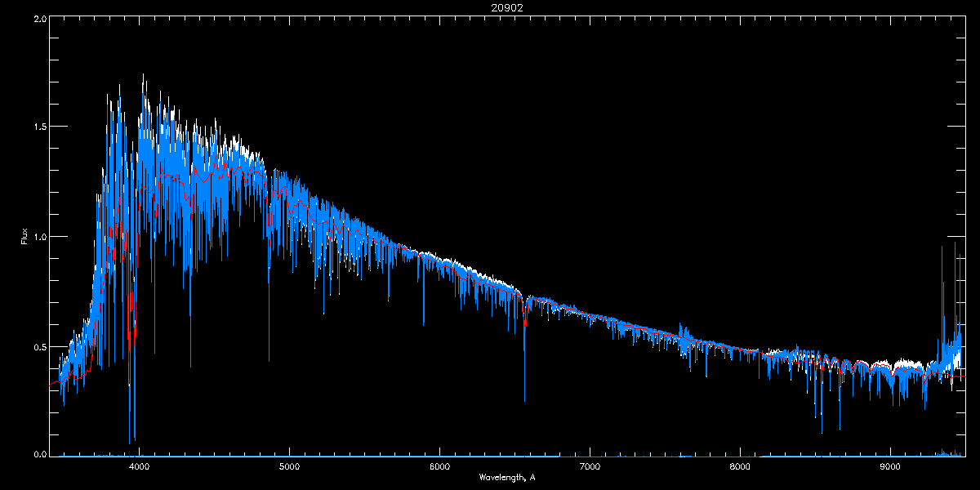Screen dimensions: 980x490
Task: Click the 0.5 flux tick label
Action: [39, 346]
